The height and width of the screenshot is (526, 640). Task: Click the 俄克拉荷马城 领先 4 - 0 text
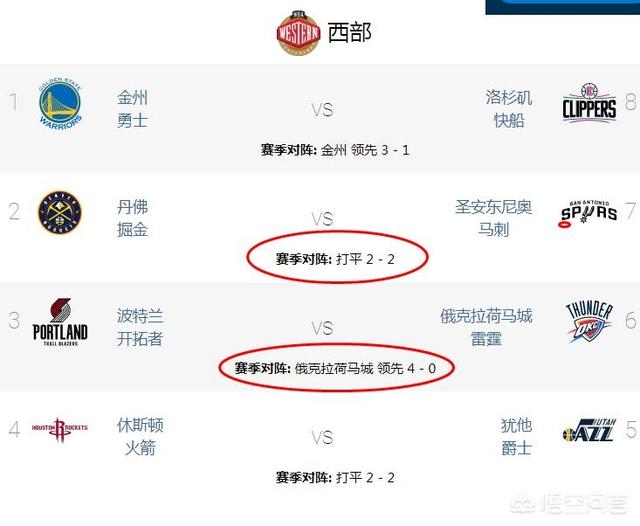365,368
